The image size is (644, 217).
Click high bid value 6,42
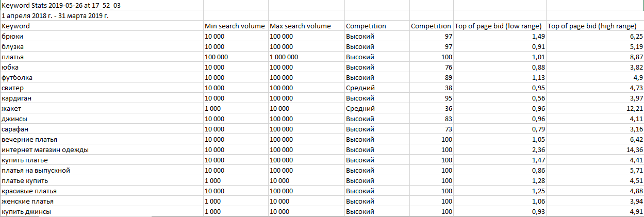click(595, 139)
